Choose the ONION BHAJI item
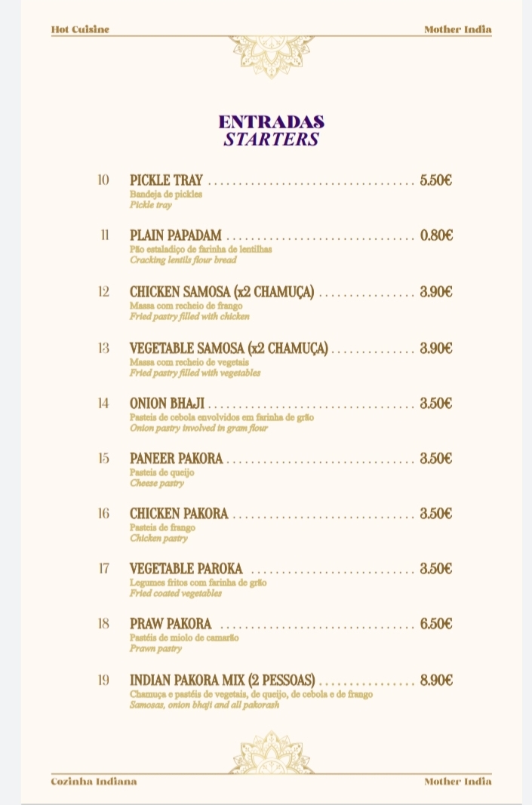532x805 pixels. click(167, 404)
